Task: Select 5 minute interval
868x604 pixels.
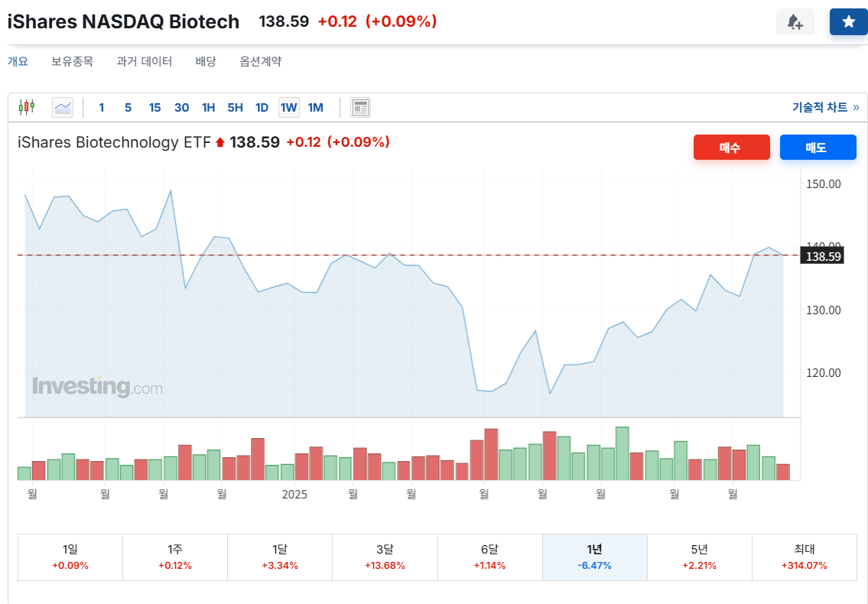Action: coord(128,107)
